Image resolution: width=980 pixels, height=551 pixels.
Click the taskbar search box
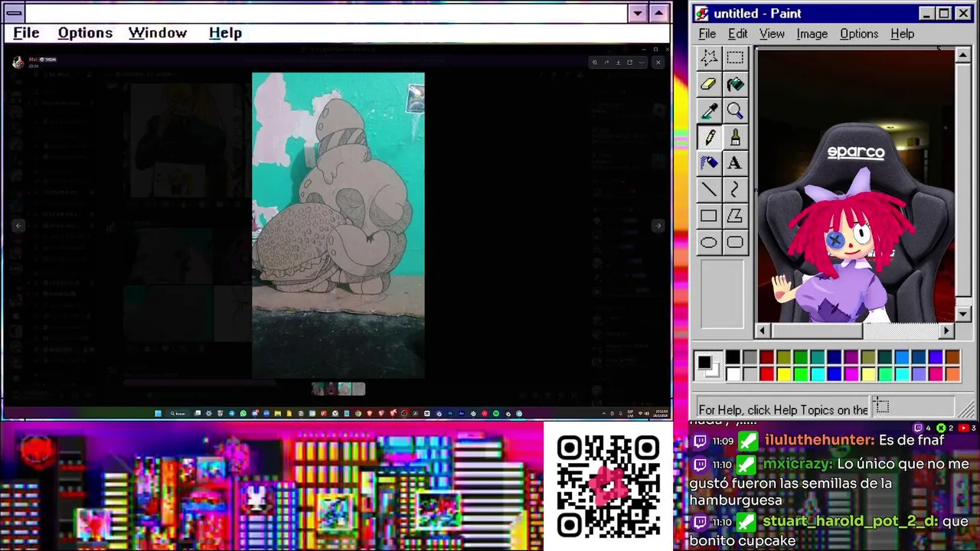click(178, 413)
